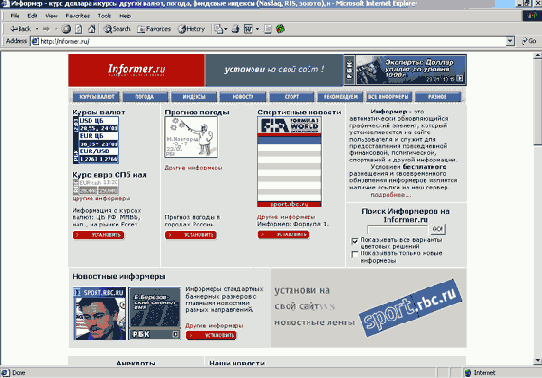
Task: Open the РБК Эксперты Доллар banner
Action: pos(405,70)
